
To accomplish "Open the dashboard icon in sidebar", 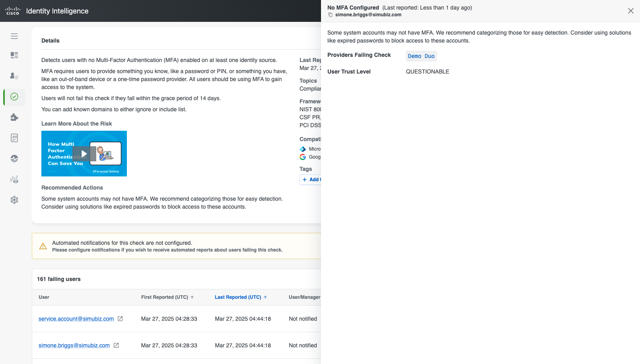I will [x=14, y=55].
